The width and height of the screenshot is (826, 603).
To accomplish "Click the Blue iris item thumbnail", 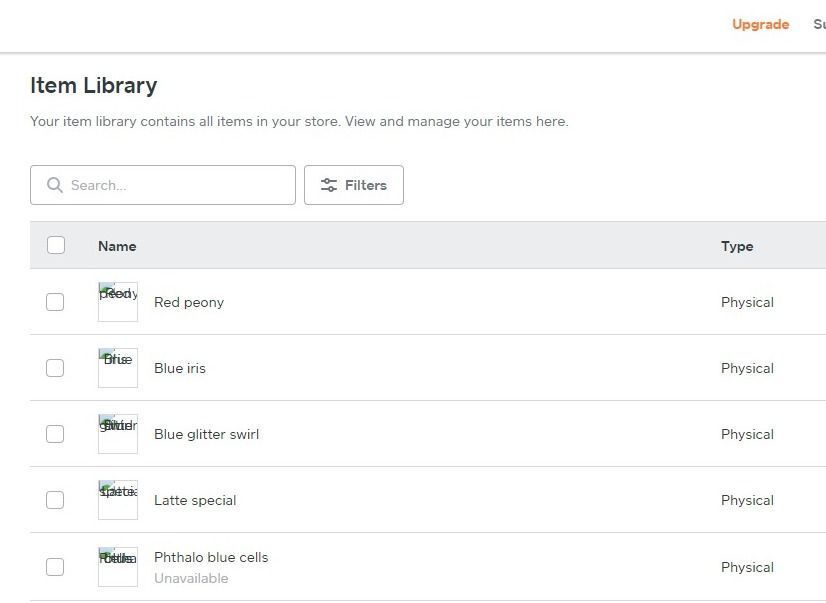I will click(x=118, y=368).
